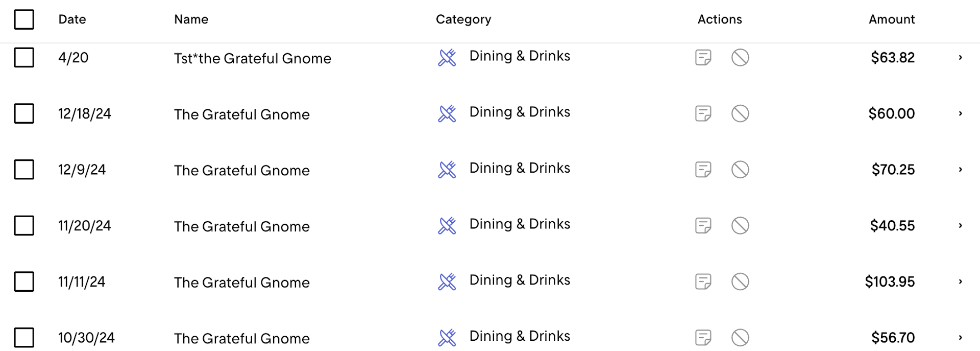Expand the 12/18/24 row chevron arrow
The image size is (980, 351).
coord(960,113)
